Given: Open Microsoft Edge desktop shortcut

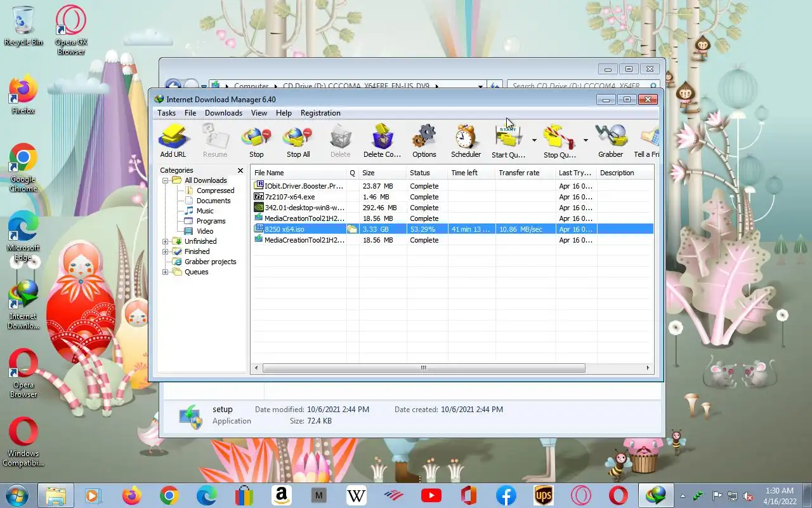Looking at the screenshot, I should click(23, 236).
